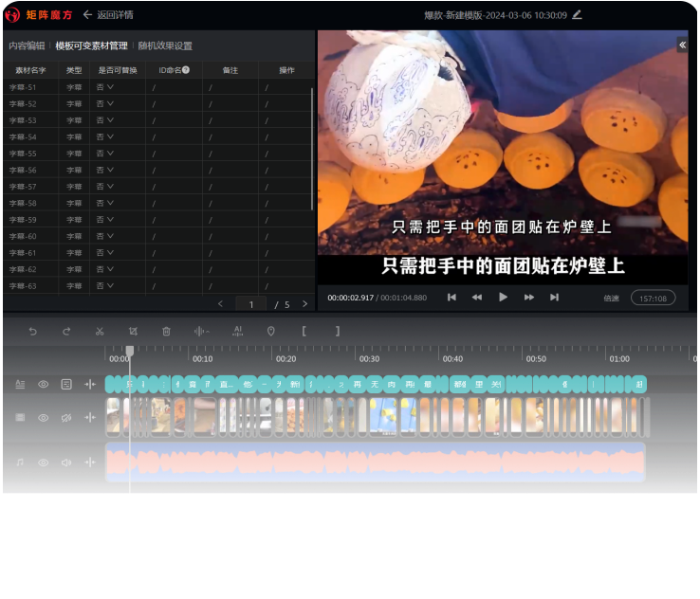The width and height of the screenshot is (700, 599).
Task: Click the timeline playhead handle
Action: point(129,351)
